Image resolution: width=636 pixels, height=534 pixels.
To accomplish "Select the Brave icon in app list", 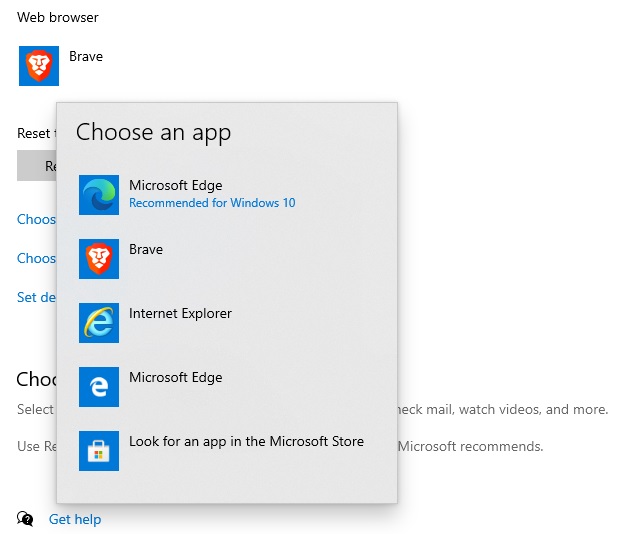I will click(x=99, y=259).
